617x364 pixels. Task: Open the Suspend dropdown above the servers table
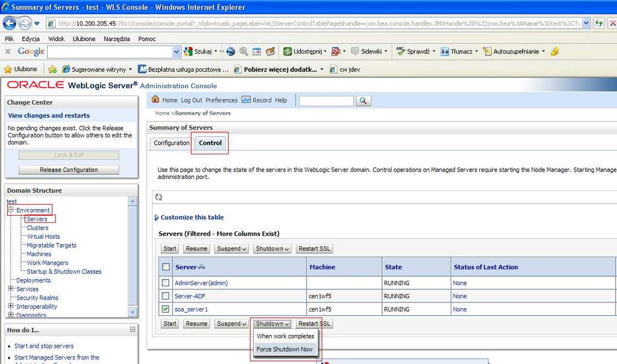(232, 249)
